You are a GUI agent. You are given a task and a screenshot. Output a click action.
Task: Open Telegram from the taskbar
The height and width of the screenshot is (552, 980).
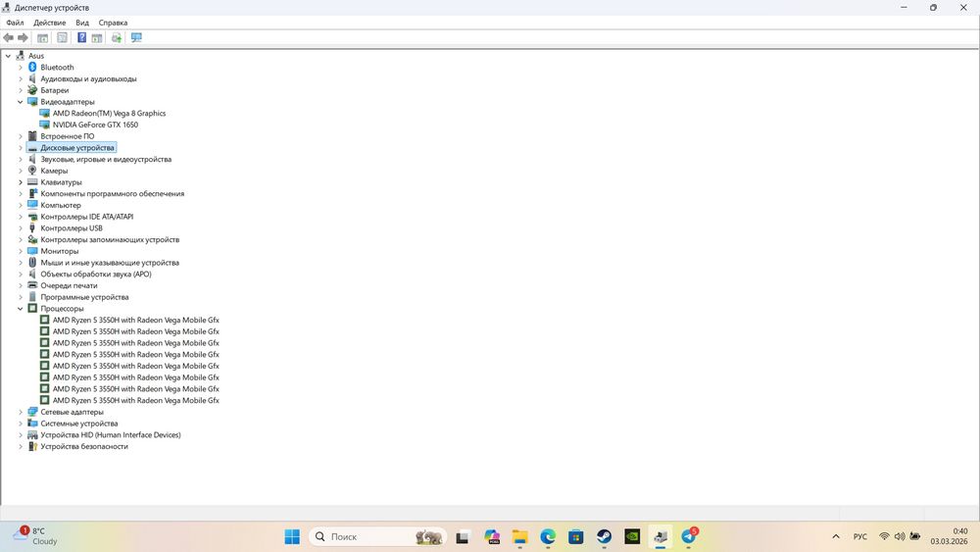click(x=689, y=536)
